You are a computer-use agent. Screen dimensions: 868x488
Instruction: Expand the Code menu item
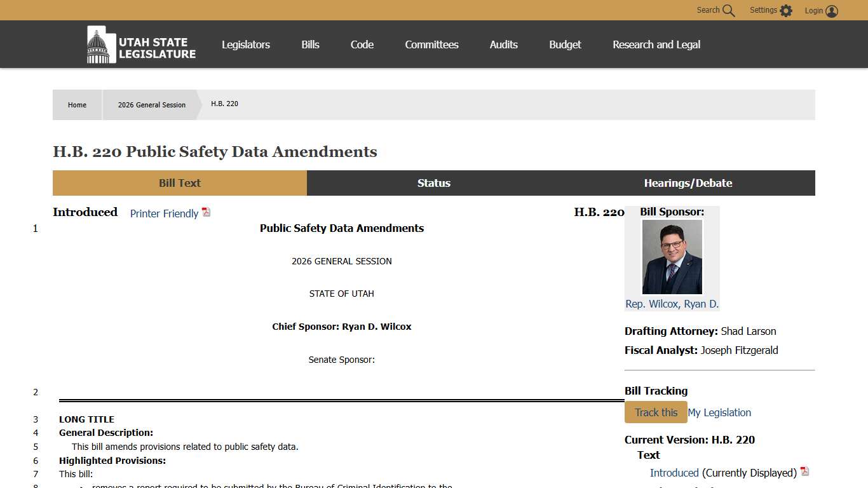pyautogui.click(x=362, y=44)
